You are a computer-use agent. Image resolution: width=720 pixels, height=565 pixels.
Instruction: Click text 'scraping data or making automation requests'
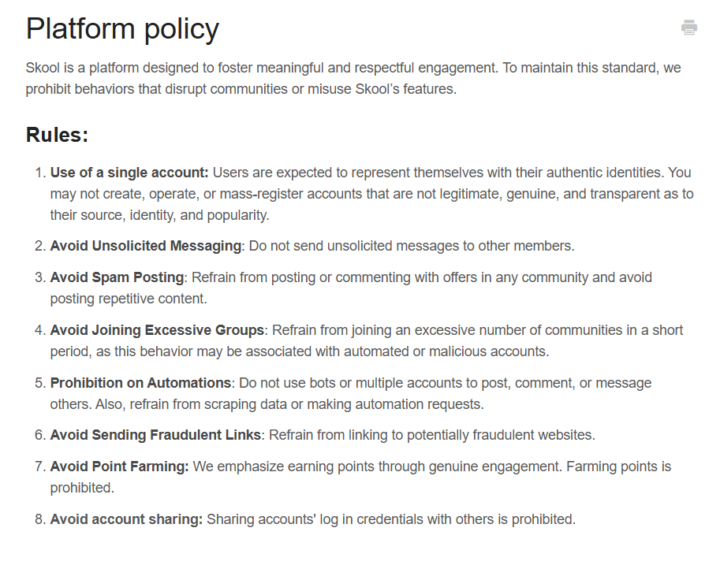pyautogui.click(x=343, y=404)
